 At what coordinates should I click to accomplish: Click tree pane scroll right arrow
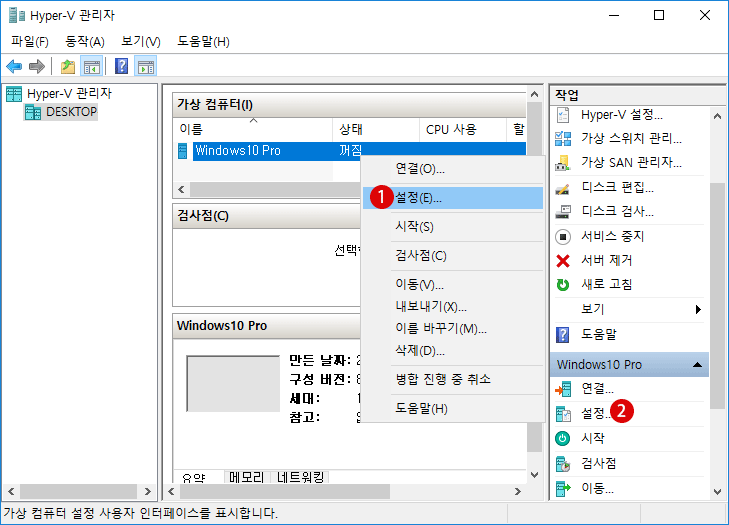point(148,492)
